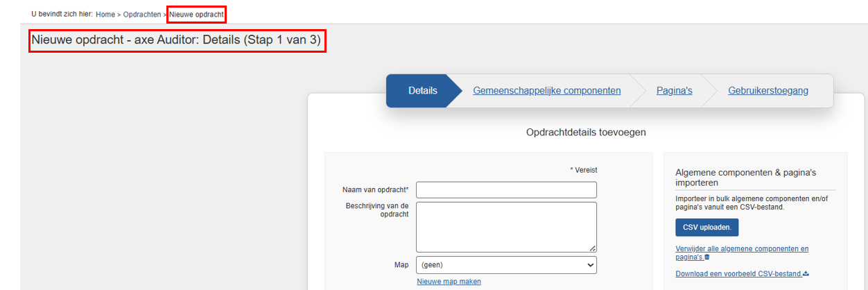
Task: Open the Gebruikerstoegang step
Action: coord(767,91)
